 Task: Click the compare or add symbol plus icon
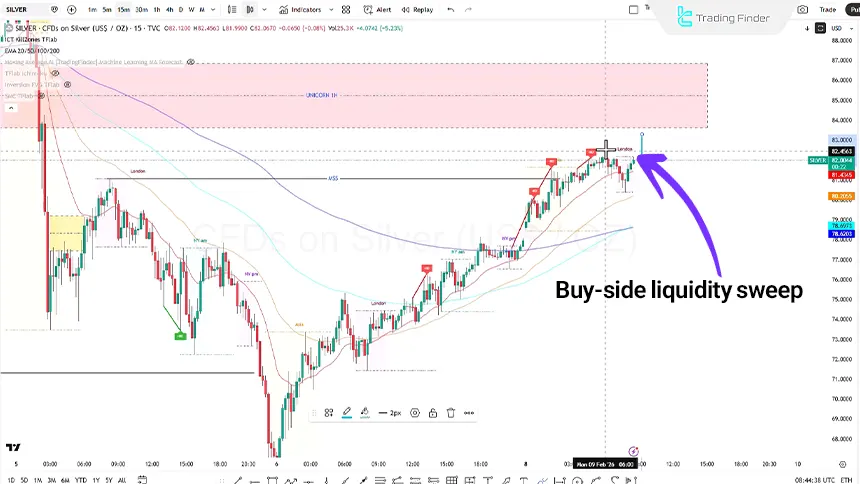tap(71, 9)
